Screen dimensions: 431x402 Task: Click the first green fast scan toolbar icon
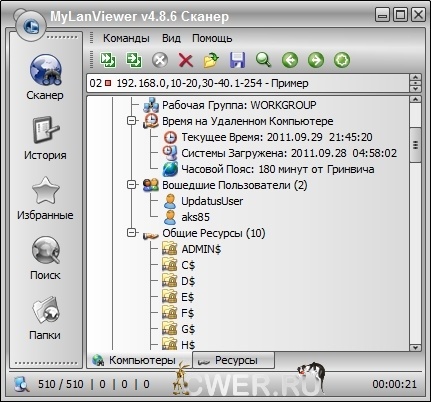pyautogui.click(x=108, y=60)
